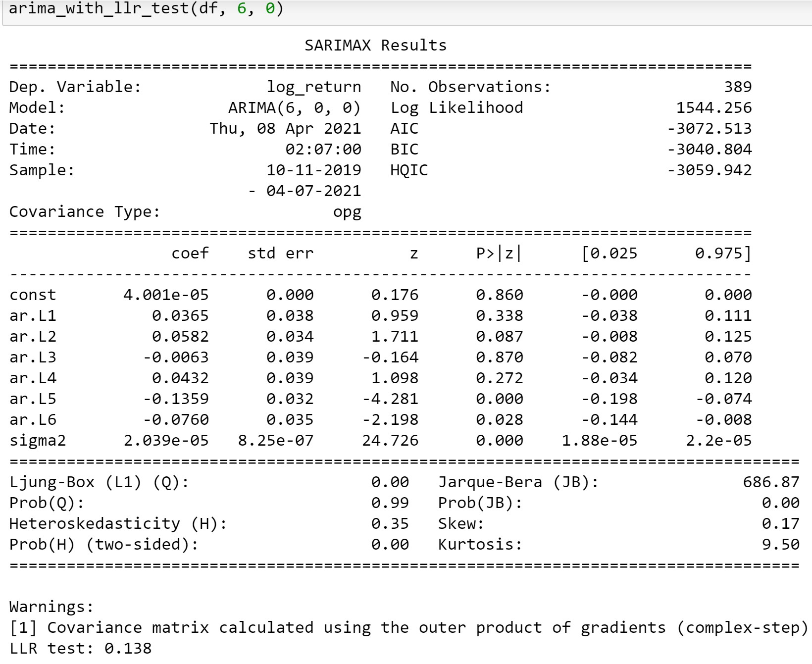Select the observations count 389
Image resolution: width=812 pixels, height=664 pixels.
click(738, 87)
